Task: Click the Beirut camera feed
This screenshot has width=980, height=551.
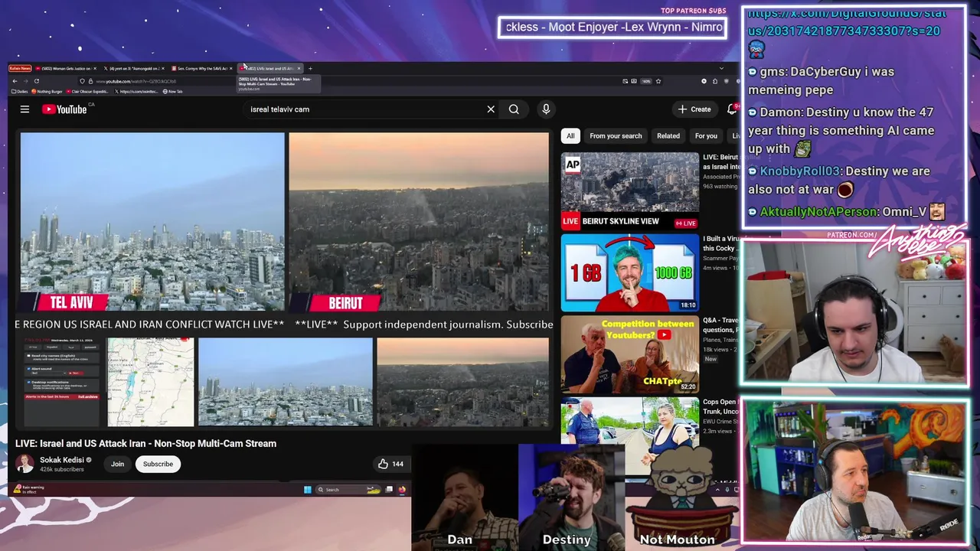Action: tap(419, 222)
